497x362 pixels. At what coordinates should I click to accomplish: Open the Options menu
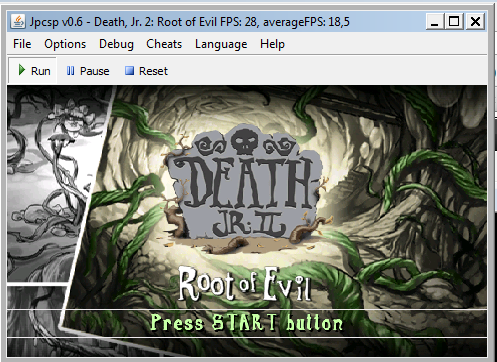(x=65, y=44)
